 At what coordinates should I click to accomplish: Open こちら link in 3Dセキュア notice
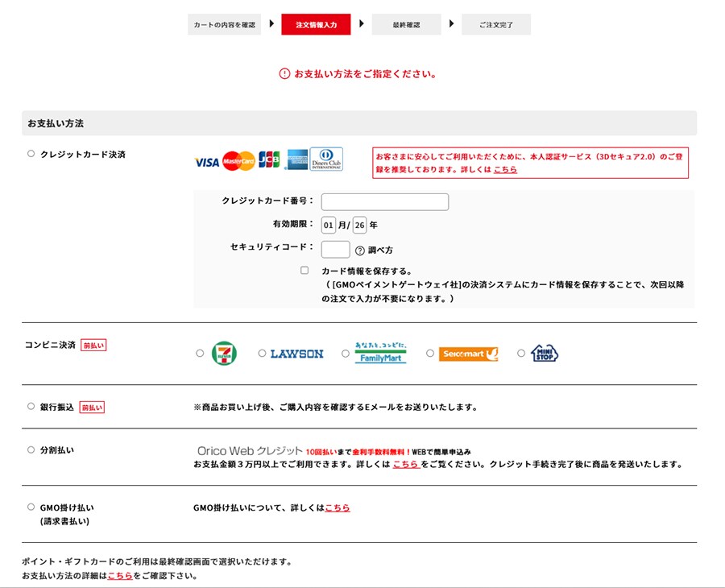pyautogui.click(x=505, y=170)
